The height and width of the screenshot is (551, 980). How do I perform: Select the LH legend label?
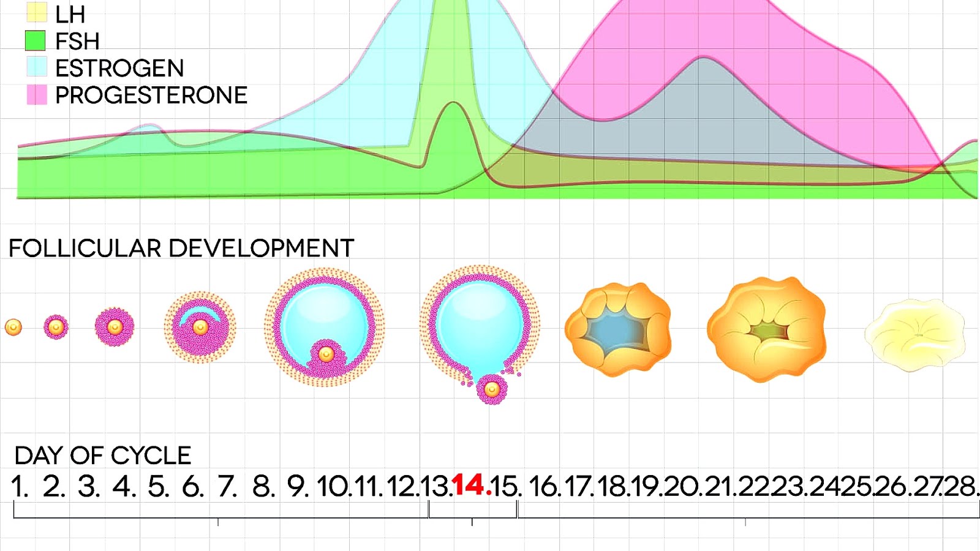(x=70, y=14)
